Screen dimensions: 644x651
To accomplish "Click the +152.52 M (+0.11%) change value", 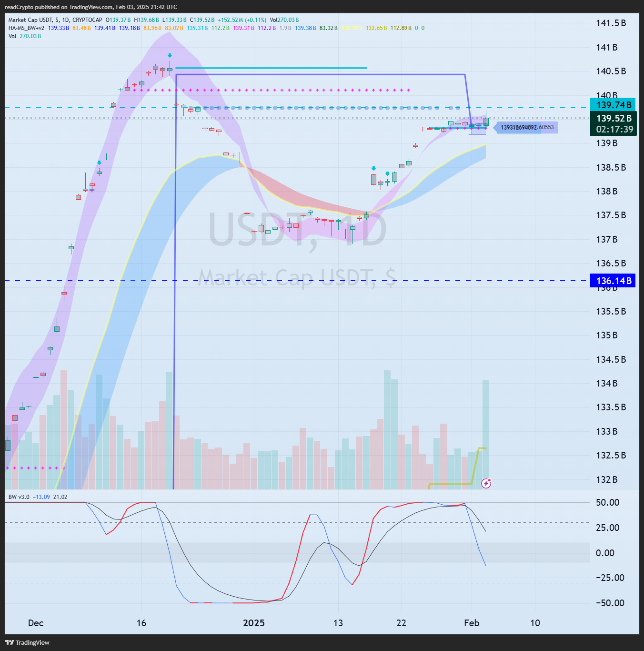I will click(242, 20).
